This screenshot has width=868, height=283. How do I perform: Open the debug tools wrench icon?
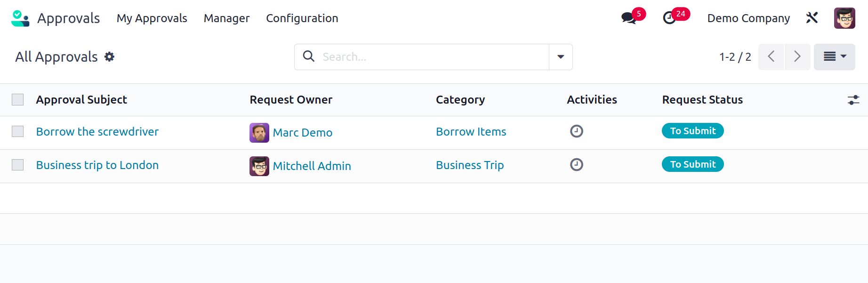pyautogui.click(x=812, y=18)
